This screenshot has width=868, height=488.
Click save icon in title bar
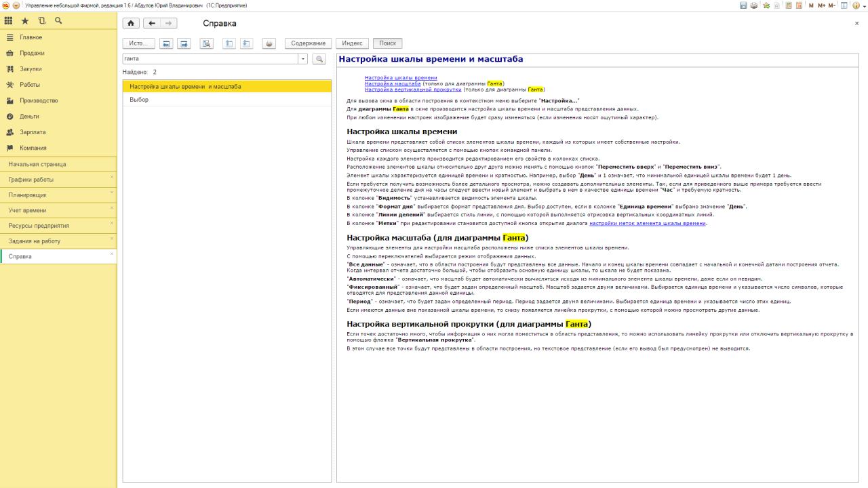(743, 5)
